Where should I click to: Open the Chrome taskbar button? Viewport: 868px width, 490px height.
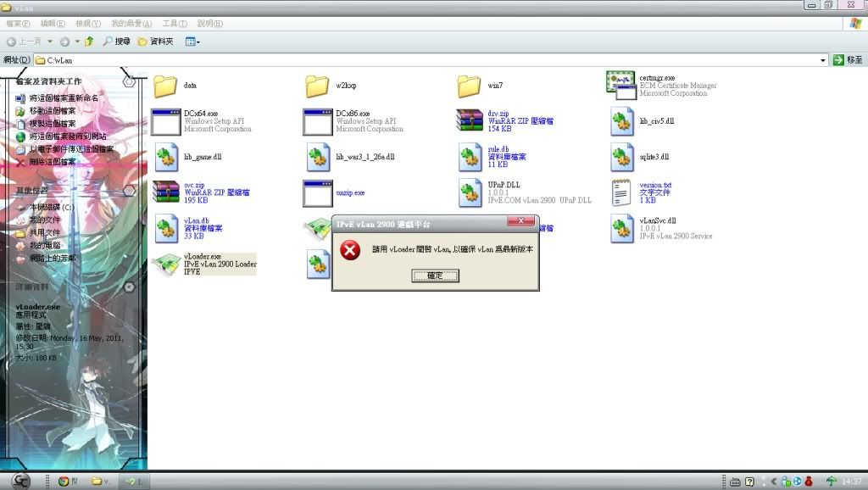pos(66,481)
